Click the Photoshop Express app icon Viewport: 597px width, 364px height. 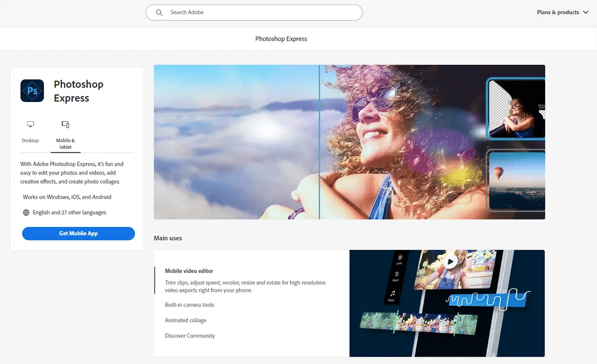[32, 90]
